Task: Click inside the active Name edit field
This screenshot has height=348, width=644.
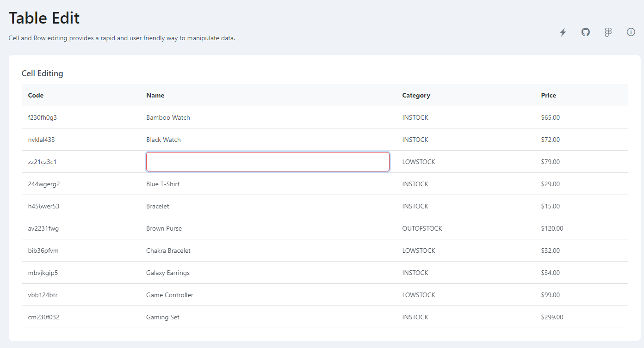Action: point(267,162)
